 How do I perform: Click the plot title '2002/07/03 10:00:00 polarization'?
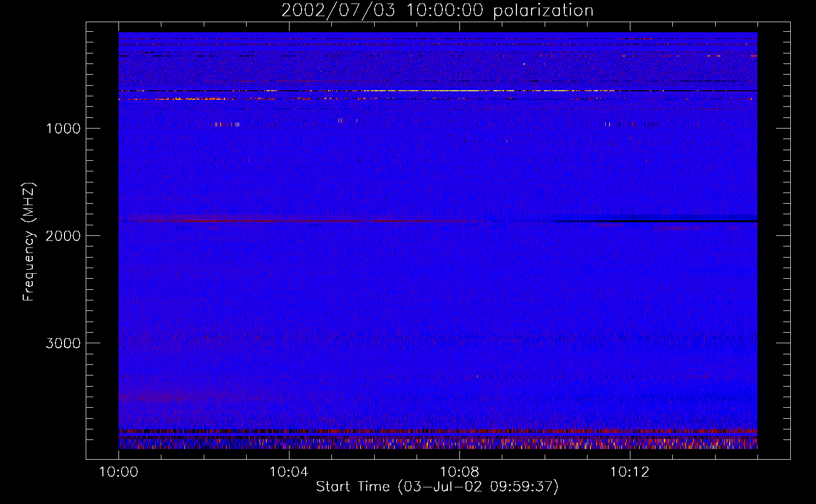437,11
